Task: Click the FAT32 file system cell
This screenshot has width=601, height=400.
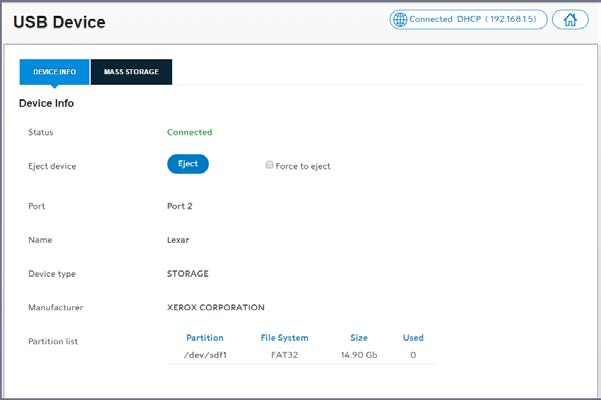Action: (x=284, y=355)
